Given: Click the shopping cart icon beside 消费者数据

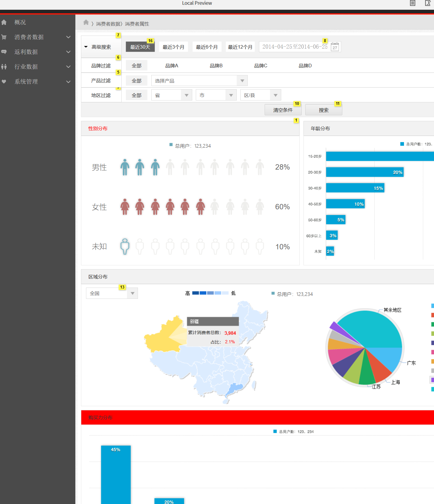Looking at the screenshot, I should [4, 37].
